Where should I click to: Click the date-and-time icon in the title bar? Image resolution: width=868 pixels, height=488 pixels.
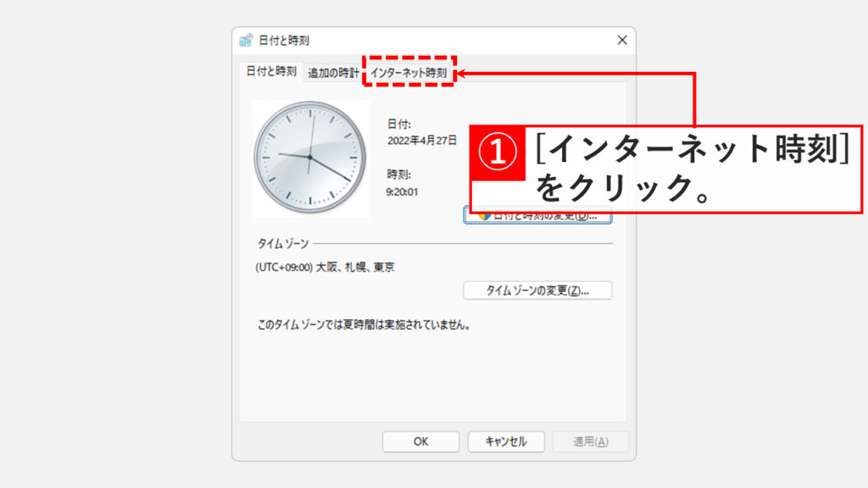coord(247,40)
